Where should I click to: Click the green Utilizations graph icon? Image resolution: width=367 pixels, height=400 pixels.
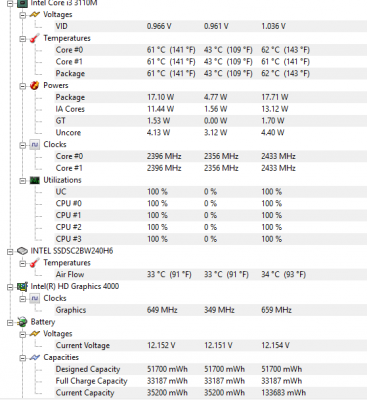34,180
